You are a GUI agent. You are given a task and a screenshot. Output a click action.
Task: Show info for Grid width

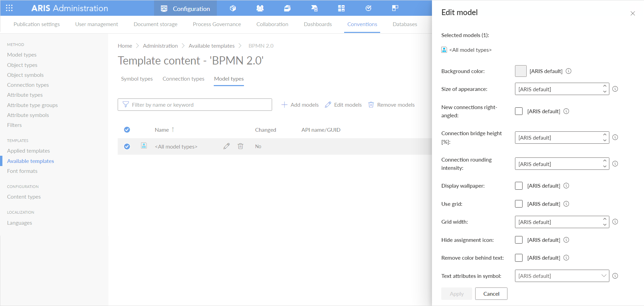(x=615, y=222)
